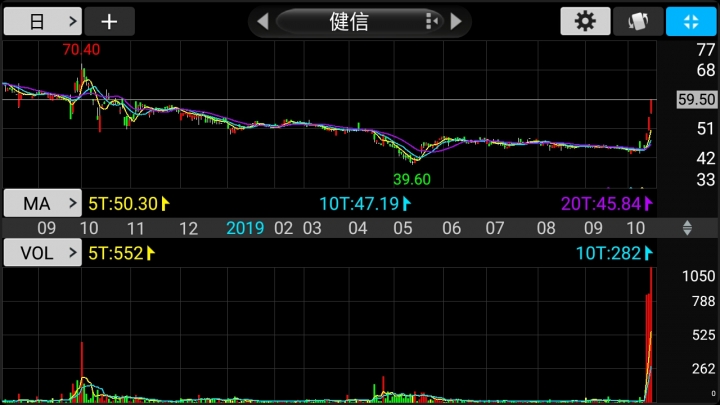Adjust chart height with up-down stepper
The height and width of the screenshot is (405, 720).
click(687, 228)
